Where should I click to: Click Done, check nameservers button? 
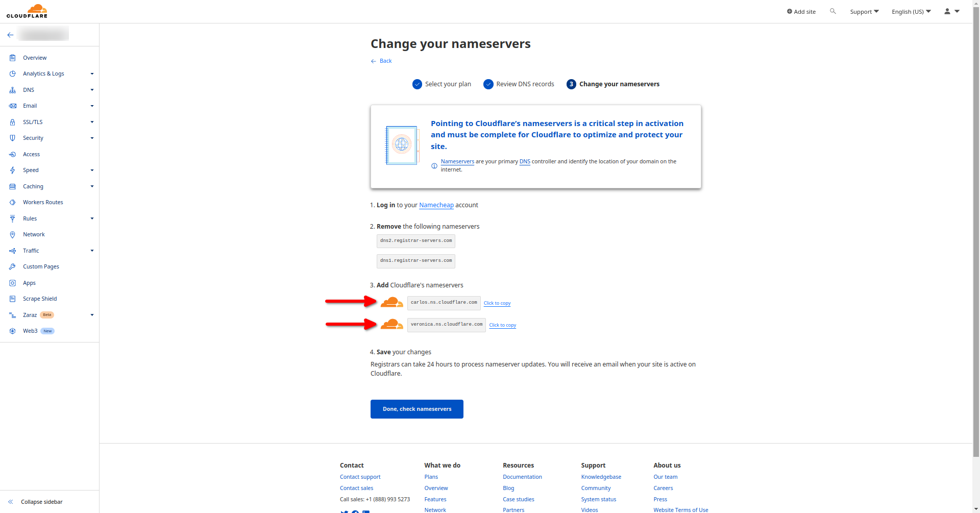(417, 409)
